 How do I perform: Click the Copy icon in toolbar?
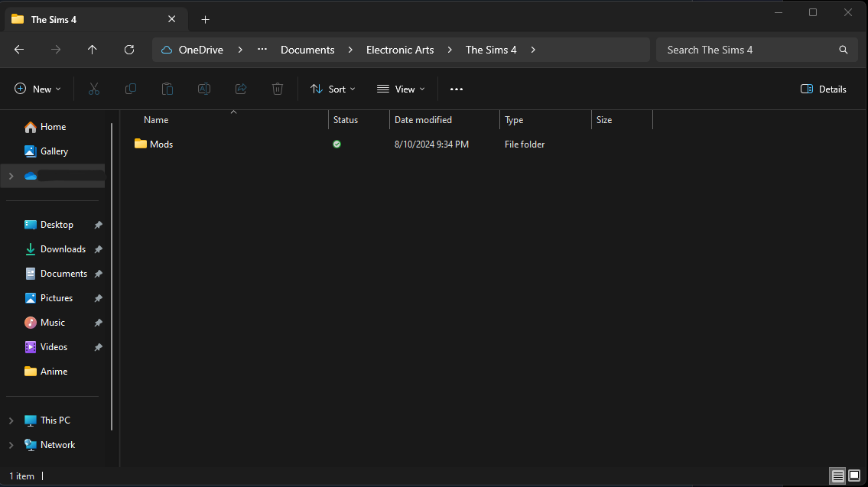(x=131, y=89)
